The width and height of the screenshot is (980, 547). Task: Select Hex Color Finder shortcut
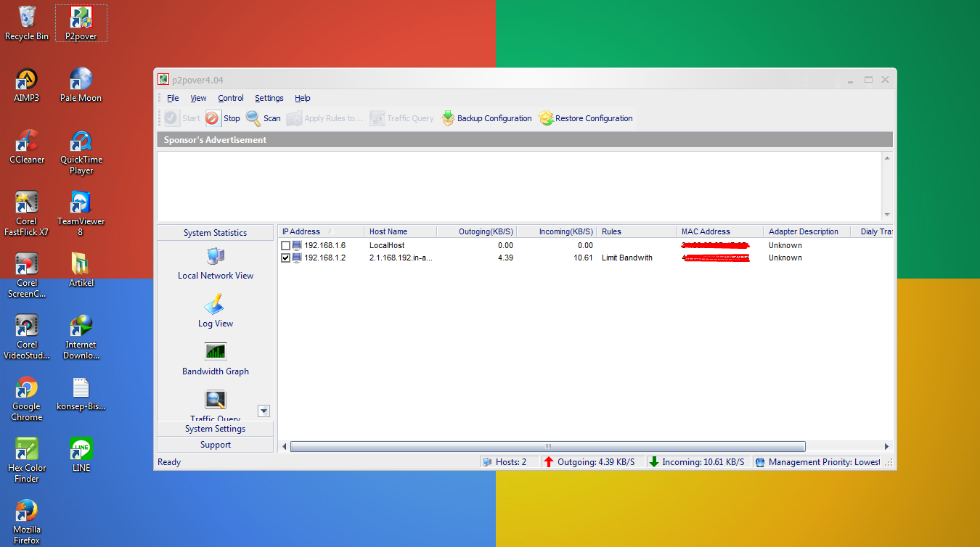pyautogui.click(x=27, y=460)
